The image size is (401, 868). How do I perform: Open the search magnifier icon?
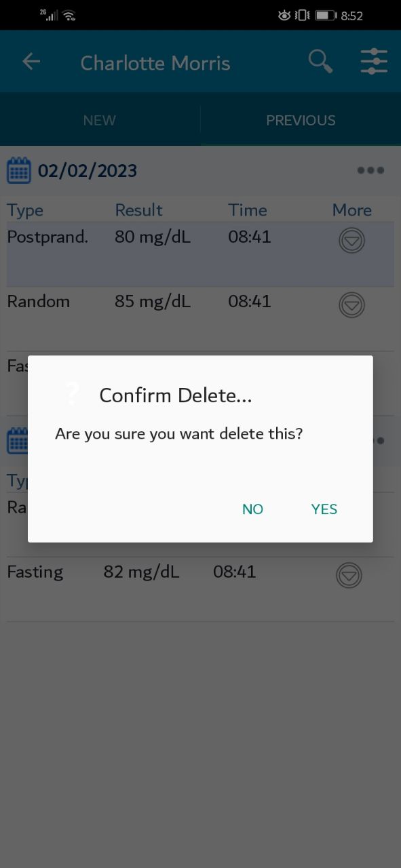coord(320,62)
